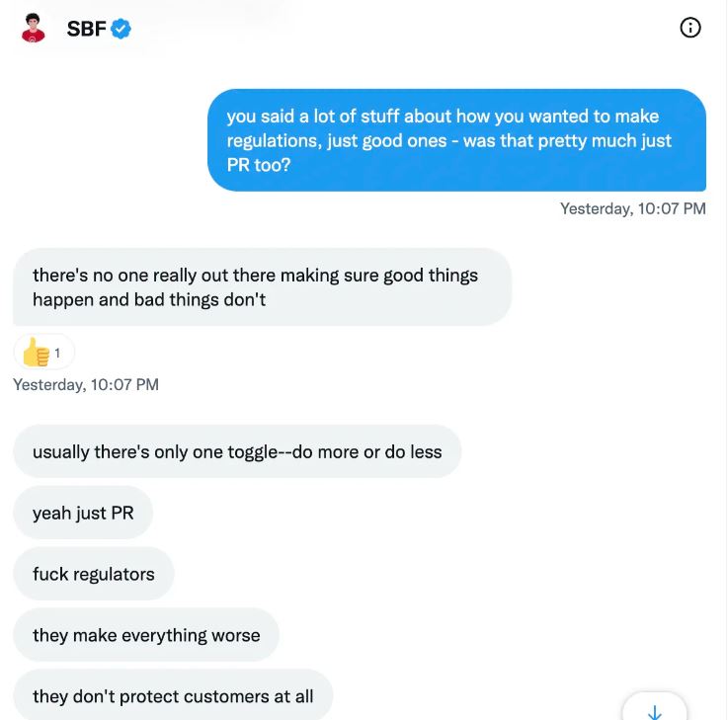Click the blue verified badge beside SBF
This screenshot has height=720, width=728.
121,29
